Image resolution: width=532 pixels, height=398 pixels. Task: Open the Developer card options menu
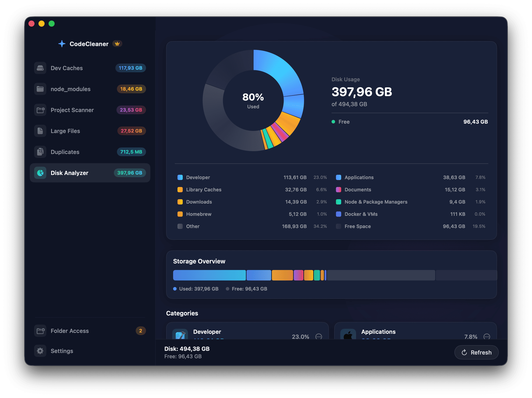point(319,337)
